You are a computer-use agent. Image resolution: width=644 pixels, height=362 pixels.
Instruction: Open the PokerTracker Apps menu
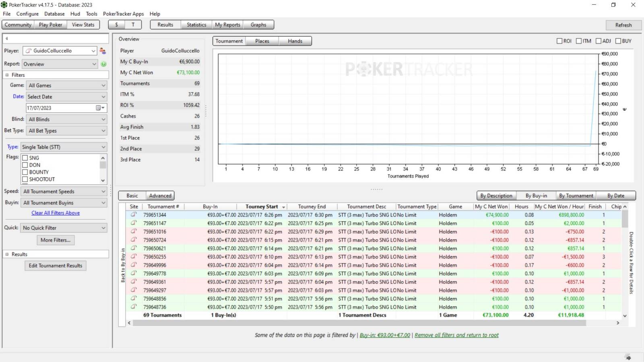pyautogui.click(x=123, y=14)
